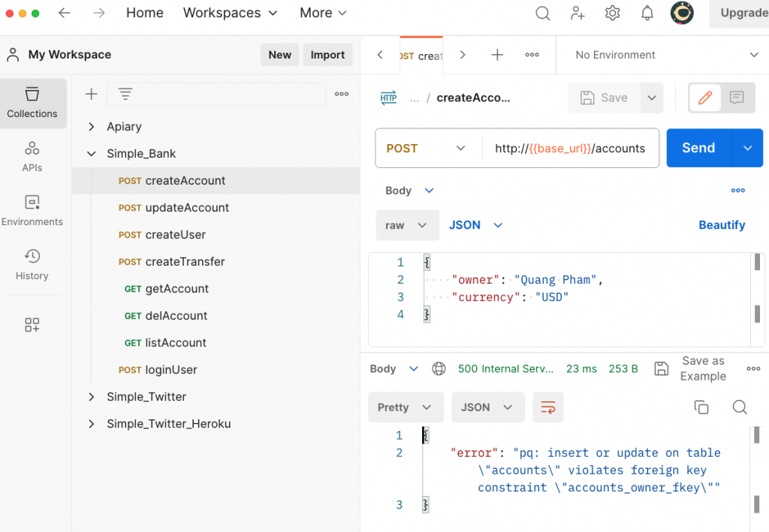The width and height of the screenshot is (769, 532).
Task: Toggle response line wrap button
Action: tap(548, 407)
